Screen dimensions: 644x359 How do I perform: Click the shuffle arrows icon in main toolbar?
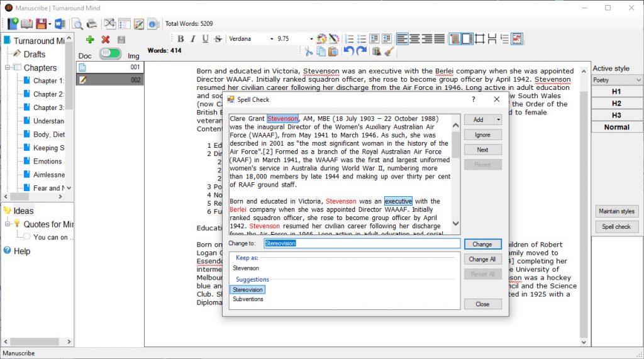click(x=109, y=23)
